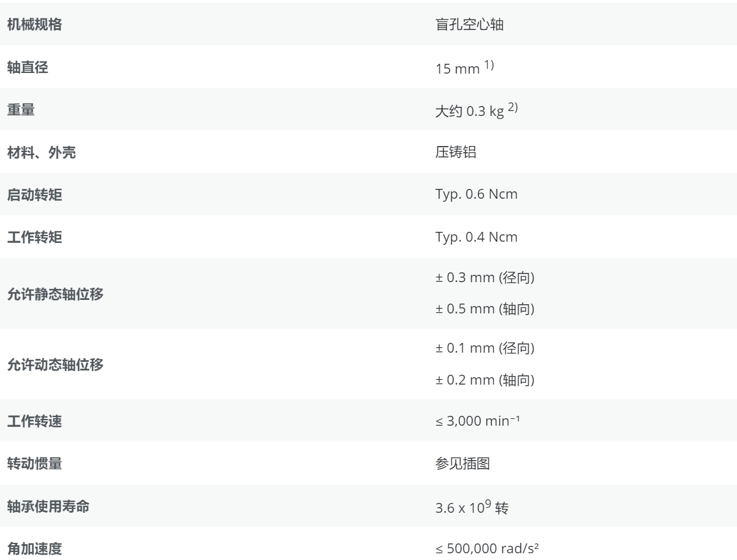The image size is (737, 560).
Task: Click the Typ. 0.4 Ncm value
Action: [476, 238]
